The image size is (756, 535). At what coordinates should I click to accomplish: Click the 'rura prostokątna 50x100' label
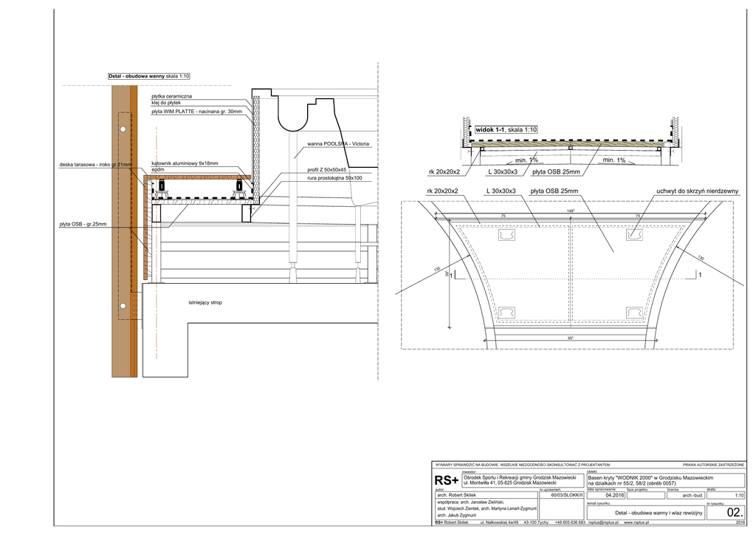pos(335,178)
